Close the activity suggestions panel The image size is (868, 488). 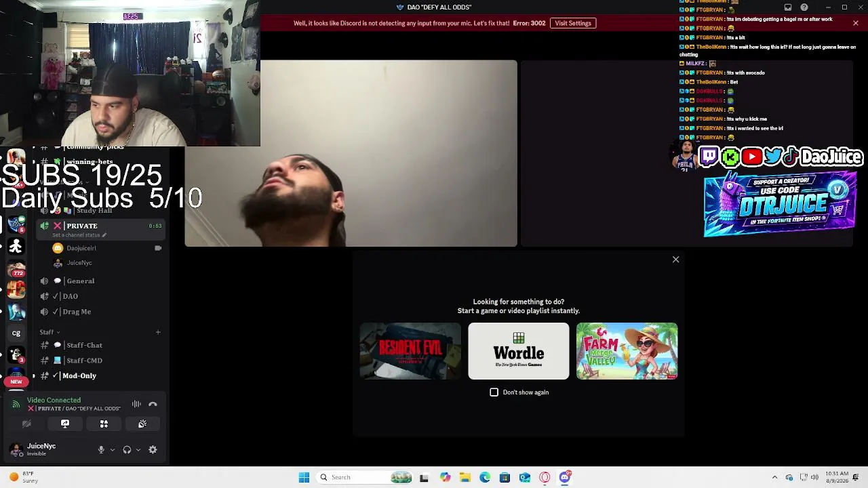tap(675, 260)
